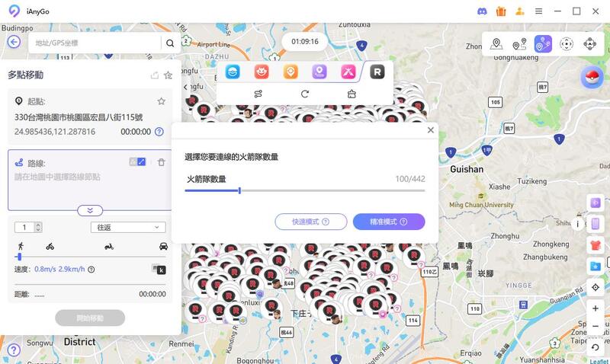Switch to single-spot teleport mode icon
This screenshot has height=364, width=610.
(x=496, y=43)
